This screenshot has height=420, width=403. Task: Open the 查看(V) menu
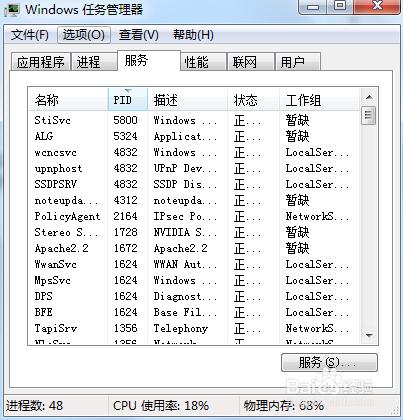click(139, 35)
